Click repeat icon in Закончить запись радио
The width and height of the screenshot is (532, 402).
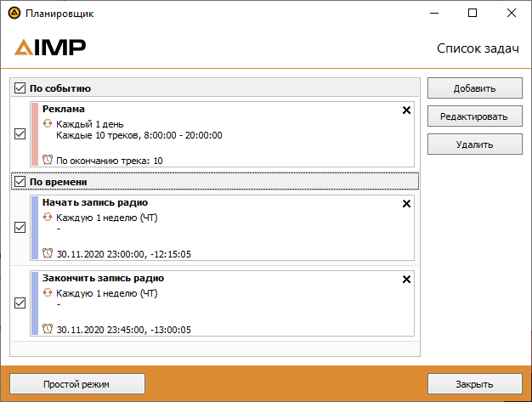[48, 293]
